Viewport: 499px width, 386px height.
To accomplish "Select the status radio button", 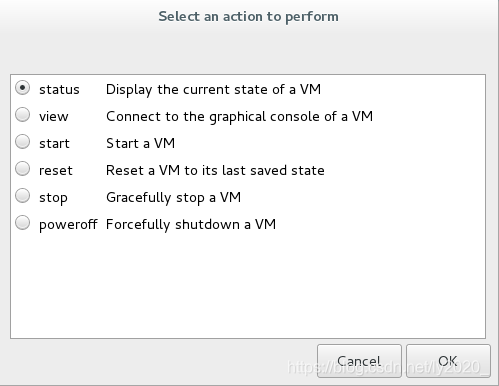I will point(23,88).
